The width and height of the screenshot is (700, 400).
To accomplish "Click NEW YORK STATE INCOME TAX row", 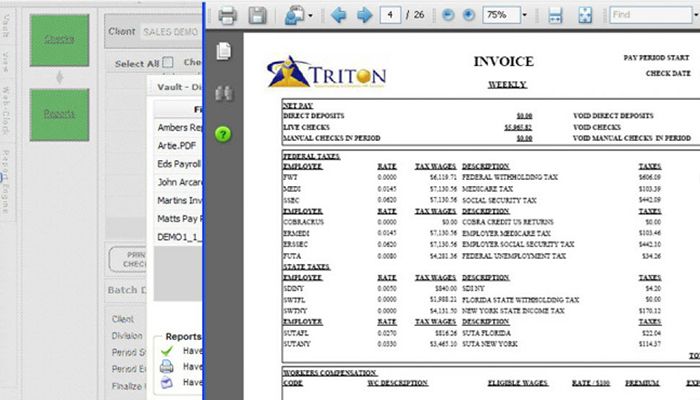I will pyautogui.click(x=472, y=310).
